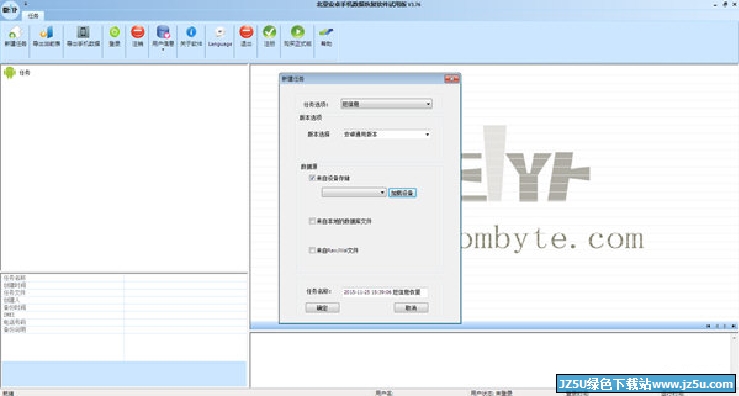Select the row just above IMEI in properties

click(x=124, y=307)
